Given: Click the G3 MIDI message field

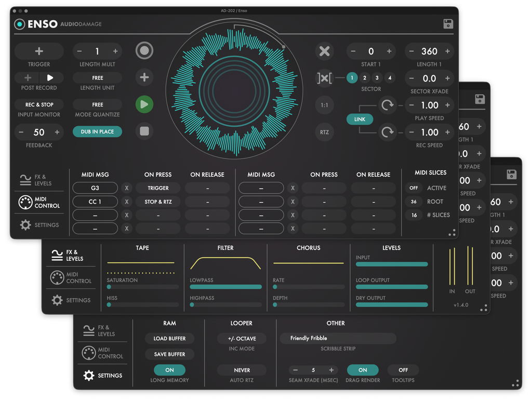Looking at the screenshot, I should [x=95, y=188].
